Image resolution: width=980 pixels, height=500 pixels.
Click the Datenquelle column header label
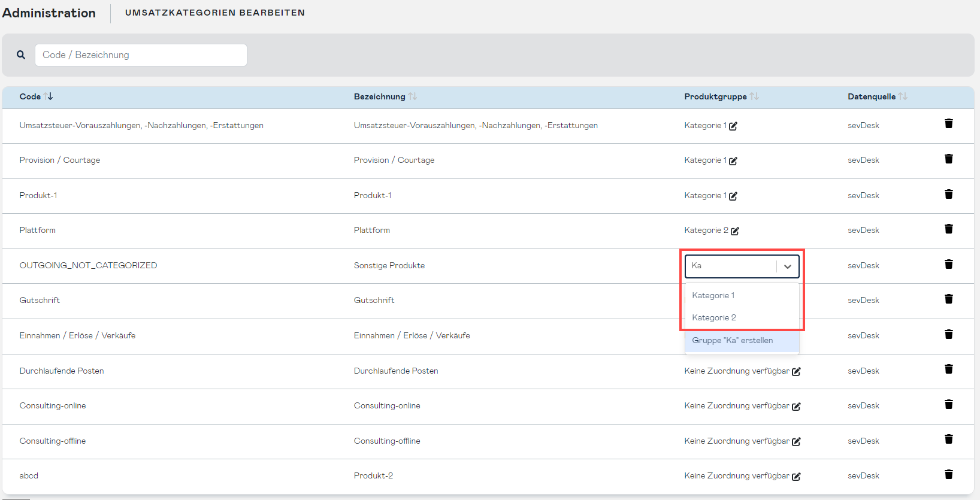[x=872, y=96]
